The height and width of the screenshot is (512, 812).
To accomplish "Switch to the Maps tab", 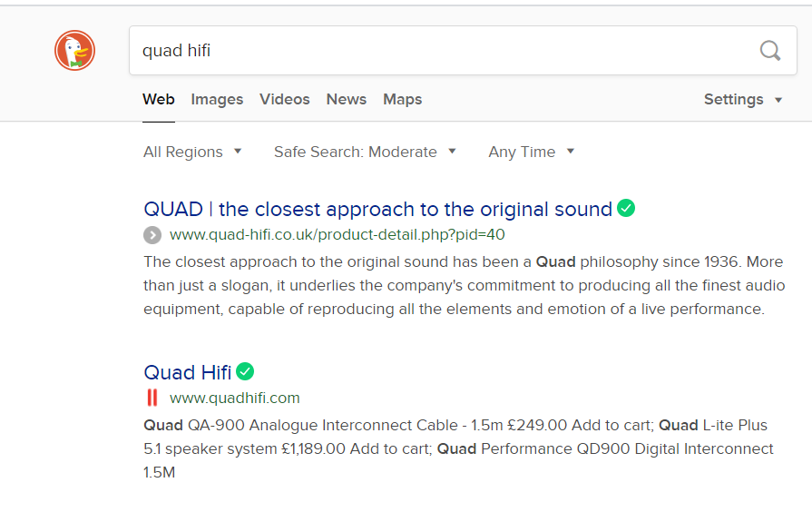I will pyautogui.click(x=403, y=99).
